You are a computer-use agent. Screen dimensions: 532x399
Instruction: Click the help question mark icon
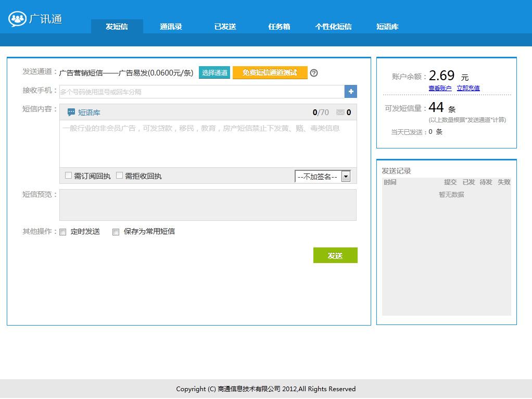[313, 73]
